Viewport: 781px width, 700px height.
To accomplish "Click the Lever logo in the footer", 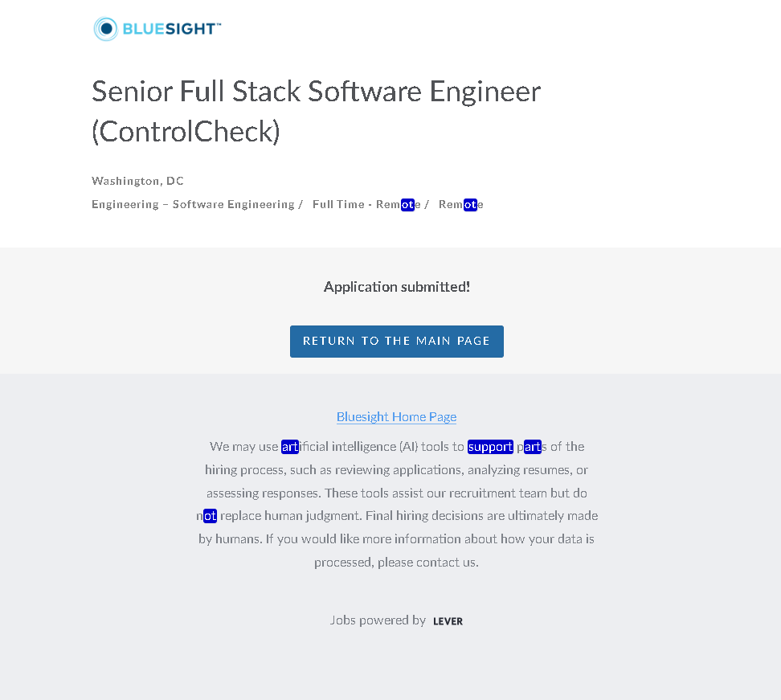I will tap(448, 621).
